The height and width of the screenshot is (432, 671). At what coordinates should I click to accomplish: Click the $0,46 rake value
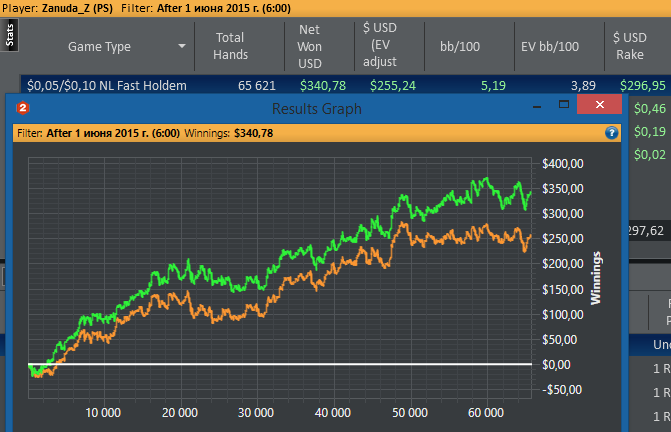pos(650,109)
